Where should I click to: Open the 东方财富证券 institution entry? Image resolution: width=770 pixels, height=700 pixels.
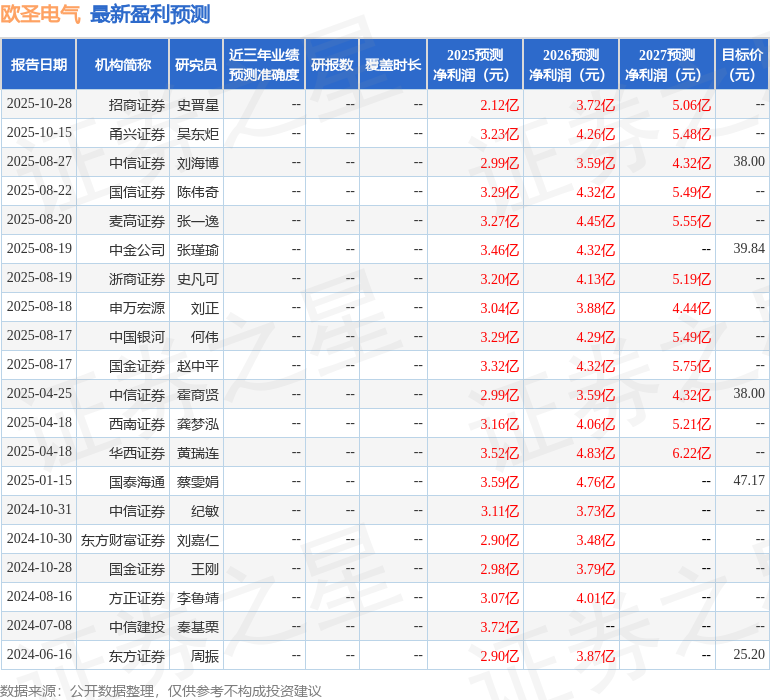click(x=123, y=540)
